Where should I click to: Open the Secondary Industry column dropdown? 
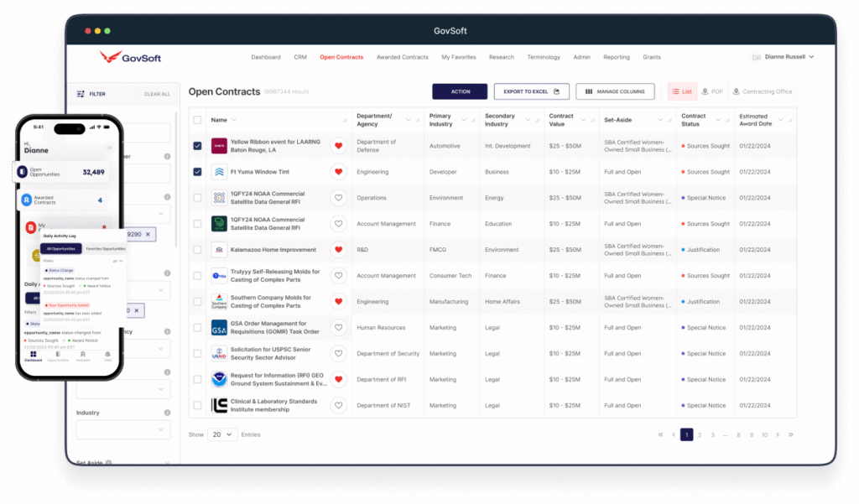click(x=528, y=120)
